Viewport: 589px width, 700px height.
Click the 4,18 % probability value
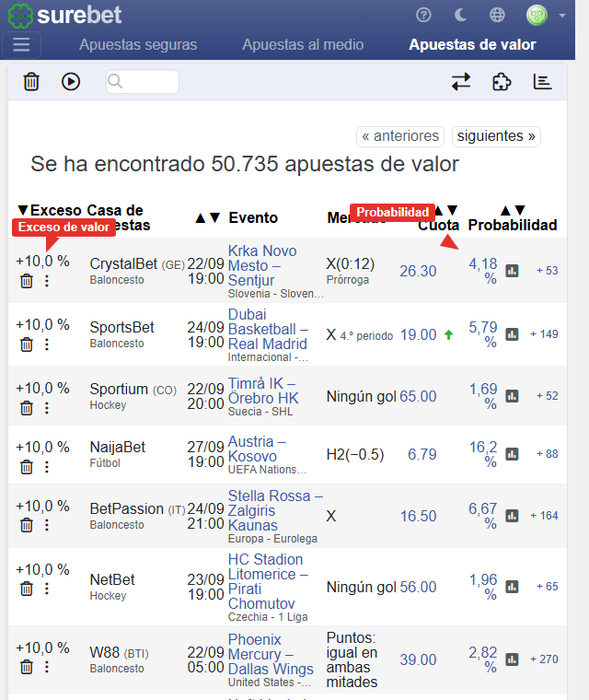point(483,271)
